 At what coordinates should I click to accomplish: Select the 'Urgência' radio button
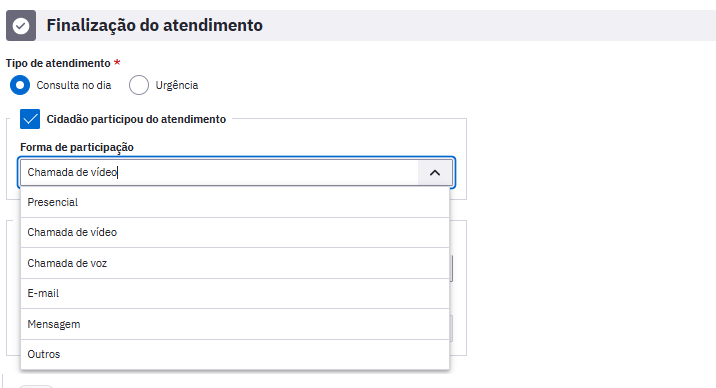(x=139, y=85)
